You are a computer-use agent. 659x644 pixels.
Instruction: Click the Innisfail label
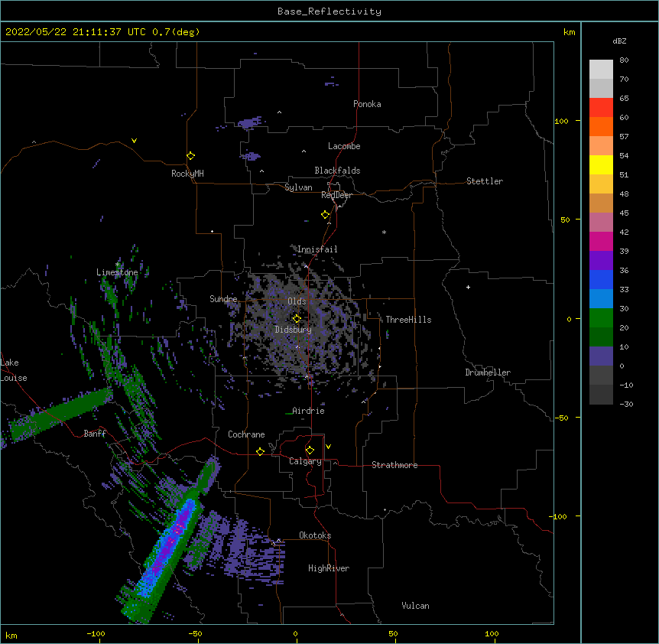317,249
